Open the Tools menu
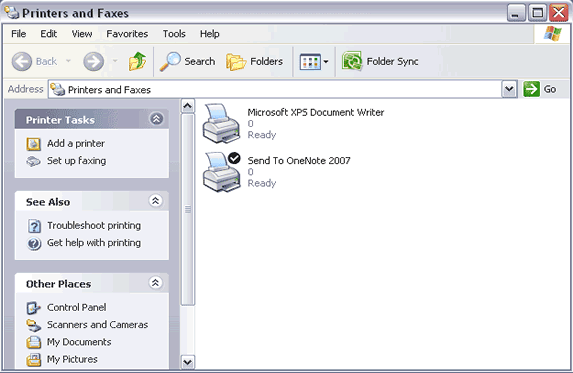The width and height of the screenshot is (573, 373). coord(174,34)
